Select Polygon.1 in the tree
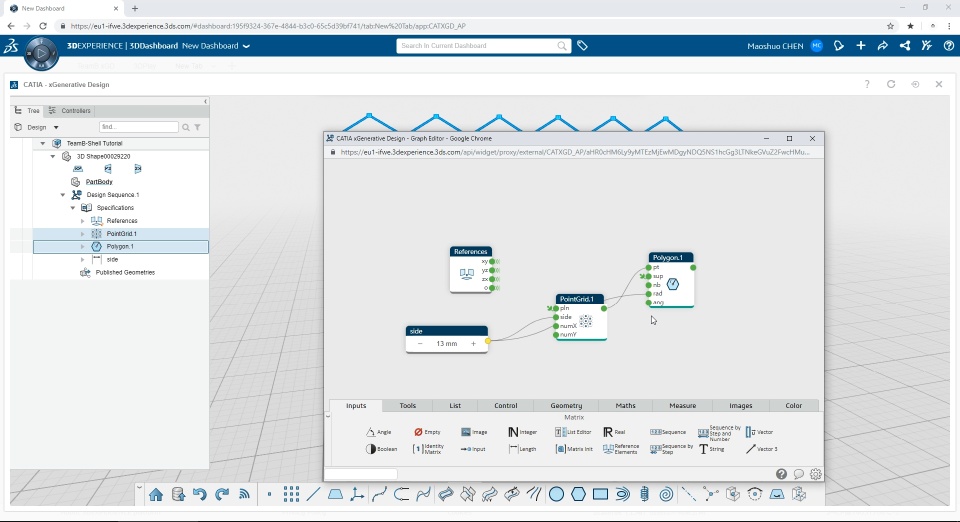The width and height of the screenshot is (960, 522). click(x=121, y=247)
